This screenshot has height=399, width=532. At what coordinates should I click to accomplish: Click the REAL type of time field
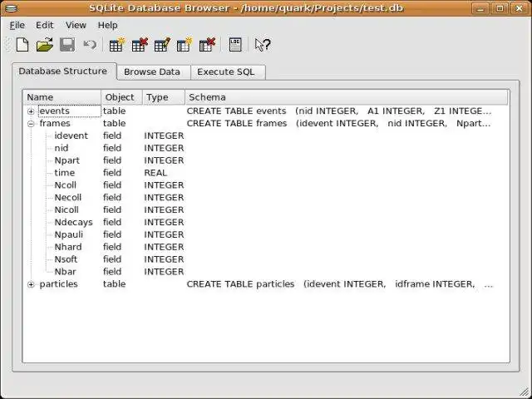click(155, 173)
